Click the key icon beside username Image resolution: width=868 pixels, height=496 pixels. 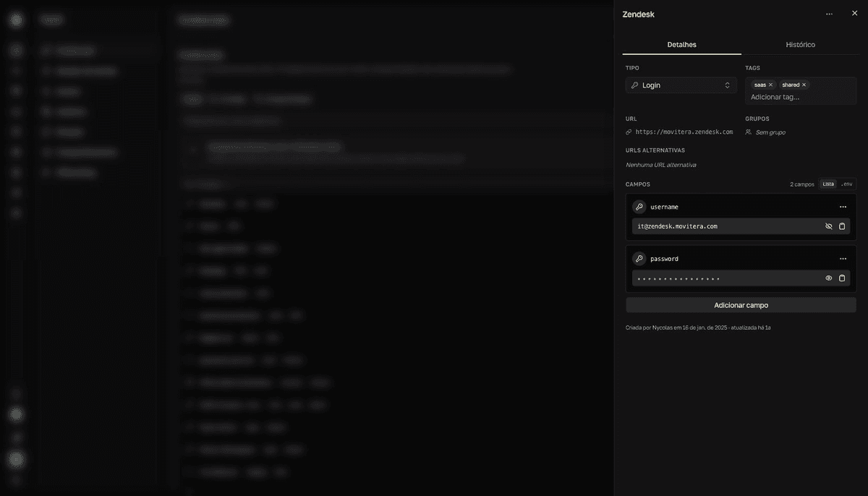tap(639, 207)
